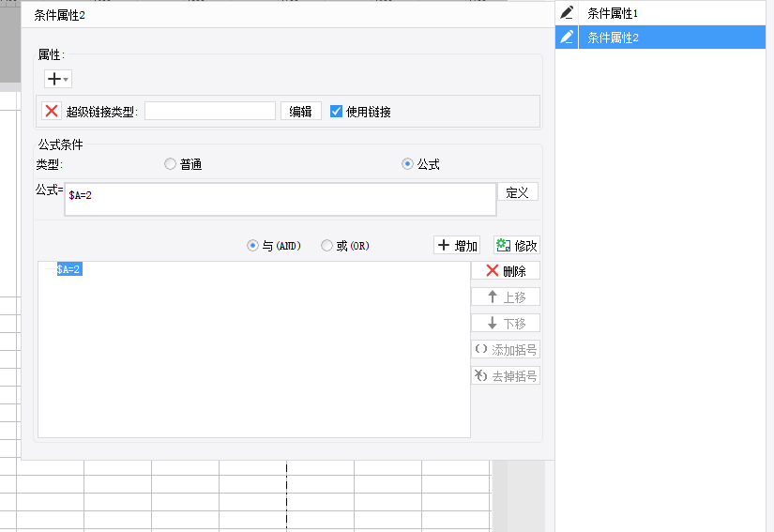Click the 添加括号 add brackets button
This screenshot has width=774, height=532.
pyautogui.click(x=505, y=349)
